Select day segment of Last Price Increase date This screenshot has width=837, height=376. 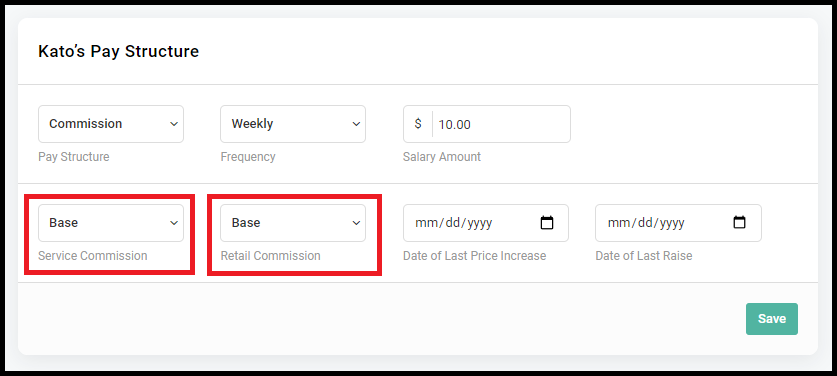coord(453,223)
